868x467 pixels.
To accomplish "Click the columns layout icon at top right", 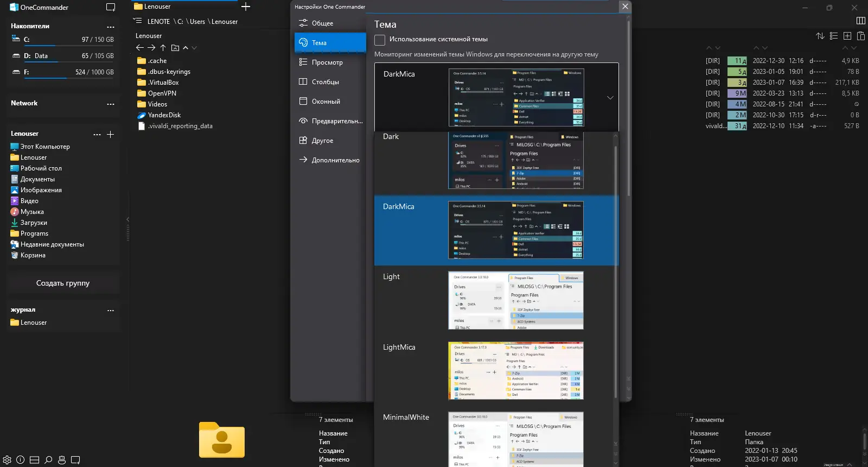I will point(860,21).
